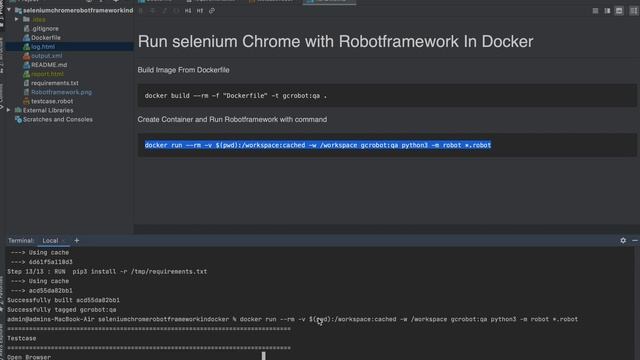
Task: Open .gitignore in project tree
Action: (45, 29)
